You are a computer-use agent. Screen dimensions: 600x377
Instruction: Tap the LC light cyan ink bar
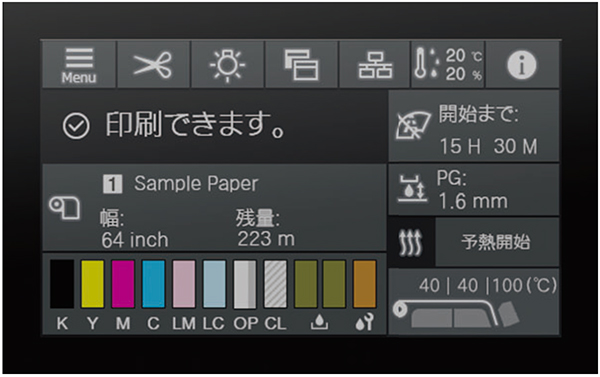[x=214, y=284]
